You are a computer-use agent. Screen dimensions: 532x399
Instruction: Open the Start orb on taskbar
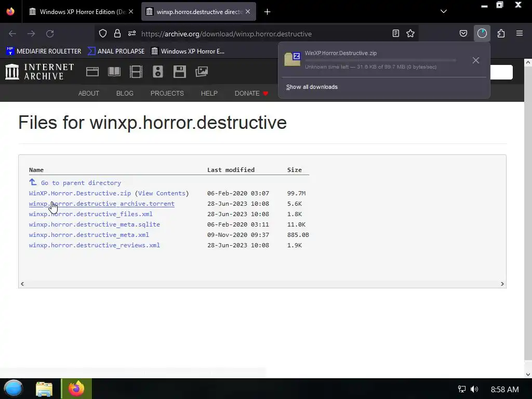pos(14,389)
